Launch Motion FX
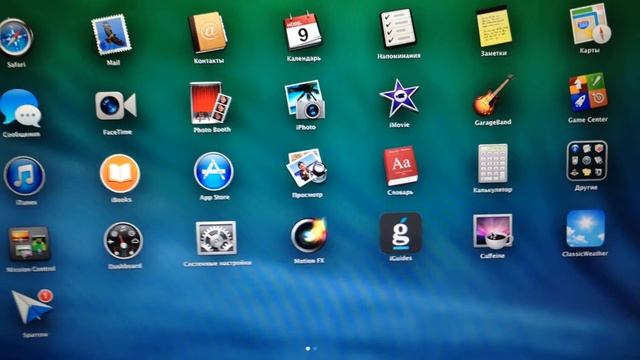This screenshot has width=640, height=360. pos(309,236)
